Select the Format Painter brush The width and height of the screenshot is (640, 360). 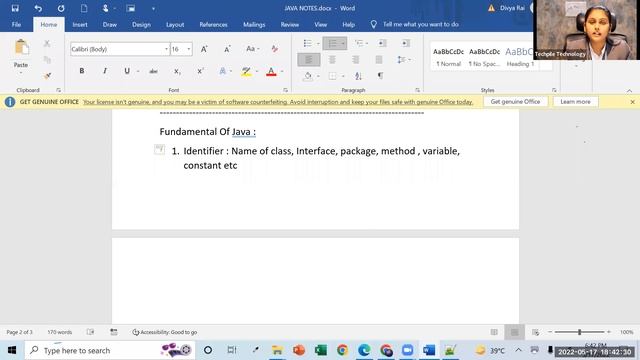coord(47,76)
